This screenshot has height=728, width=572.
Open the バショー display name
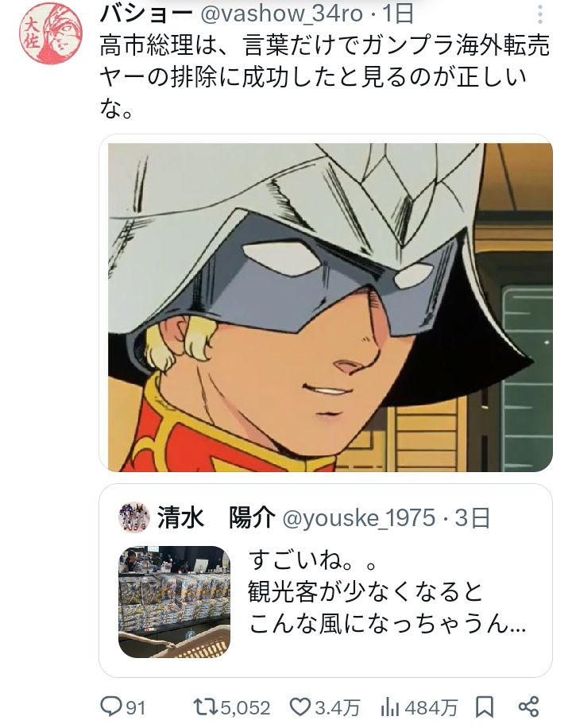147,14
